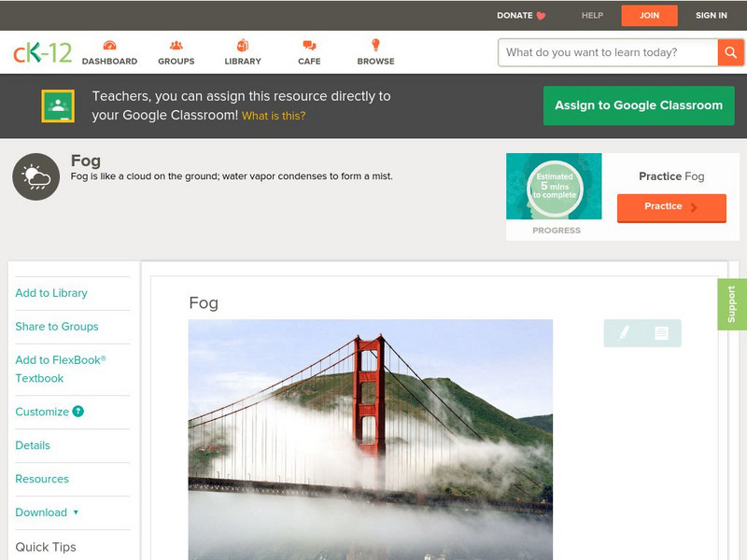Click the HELP link
The image size is (747, 560).
592,16
